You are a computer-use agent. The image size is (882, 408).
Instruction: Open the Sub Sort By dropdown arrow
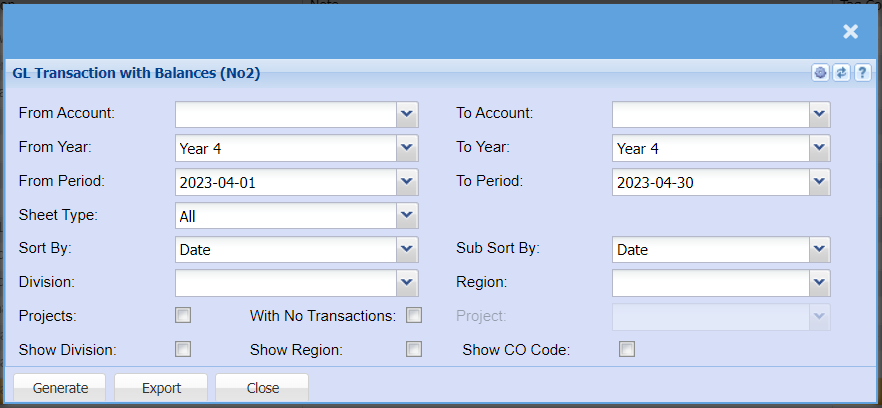coord(820,250)
